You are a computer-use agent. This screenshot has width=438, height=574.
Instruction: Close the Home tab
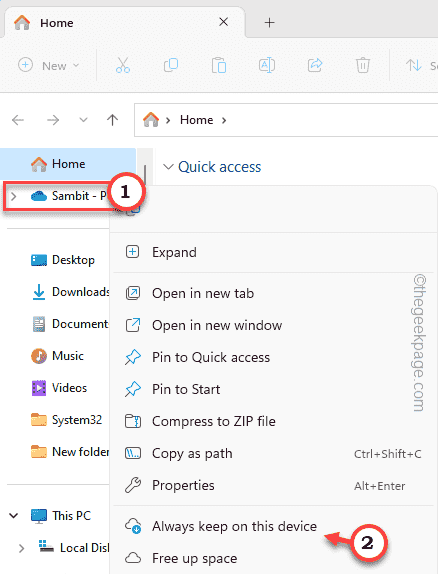click(223, 22)
